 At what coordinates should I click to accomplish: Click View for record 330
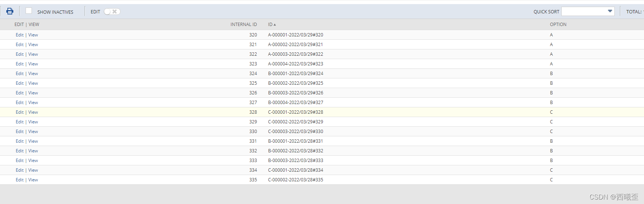(x=33, y=132)
